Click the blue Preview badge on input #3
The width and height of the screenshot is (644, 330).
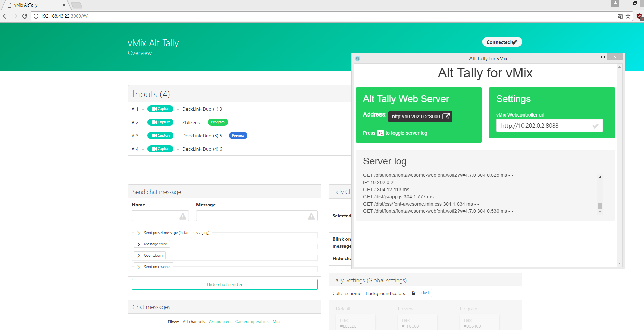238,136
